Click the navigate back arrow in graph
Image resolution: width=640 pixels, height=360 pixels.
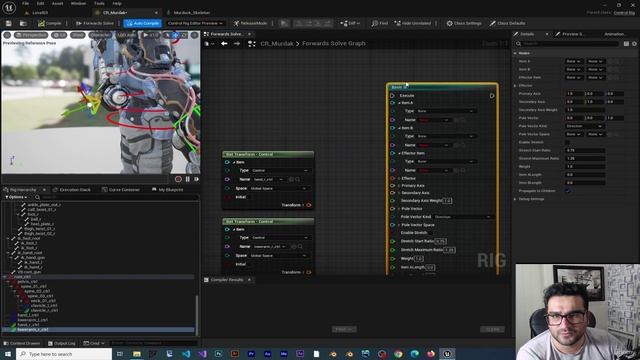pos(224,43)
